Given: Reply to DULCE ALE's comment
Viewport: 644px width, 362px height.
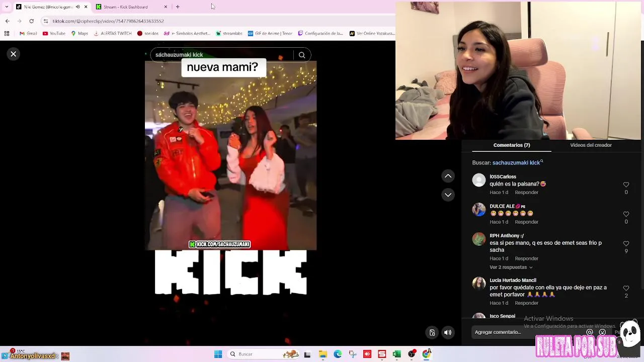Looking at the screenshot, I should (x=526, y=222).
